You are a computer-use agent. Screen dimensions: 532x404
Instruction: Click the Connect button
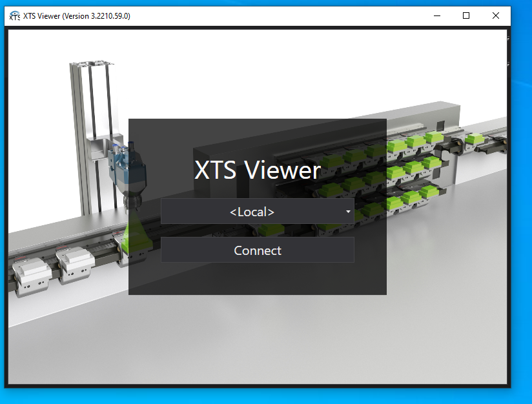[x=258, y=250]
